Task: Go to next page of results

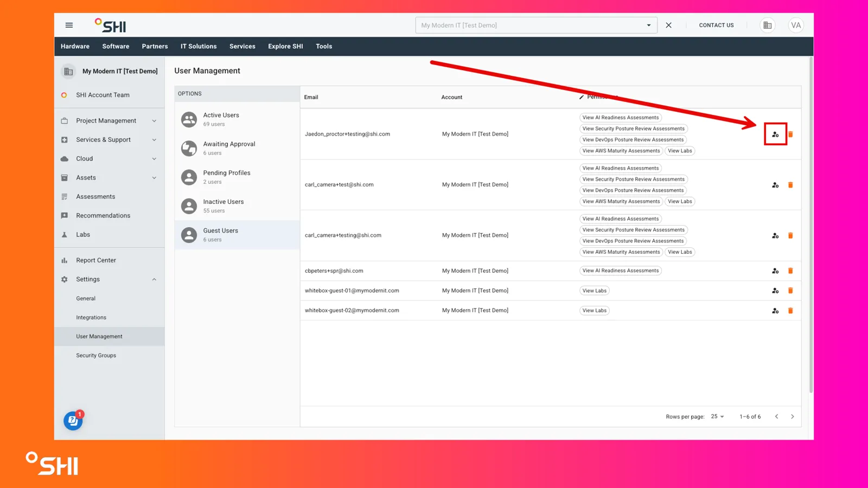Action: coord(792,416)
